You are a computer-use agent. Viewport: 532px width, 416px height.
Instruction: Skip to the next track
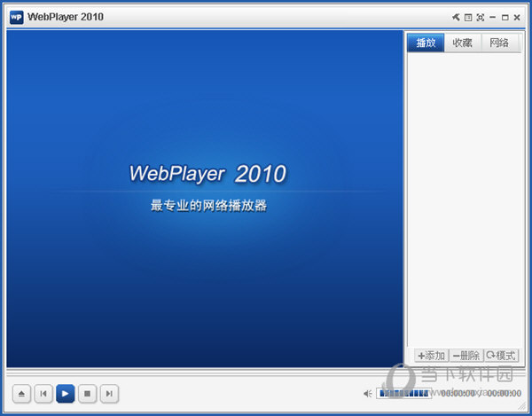tap(109, 394)
